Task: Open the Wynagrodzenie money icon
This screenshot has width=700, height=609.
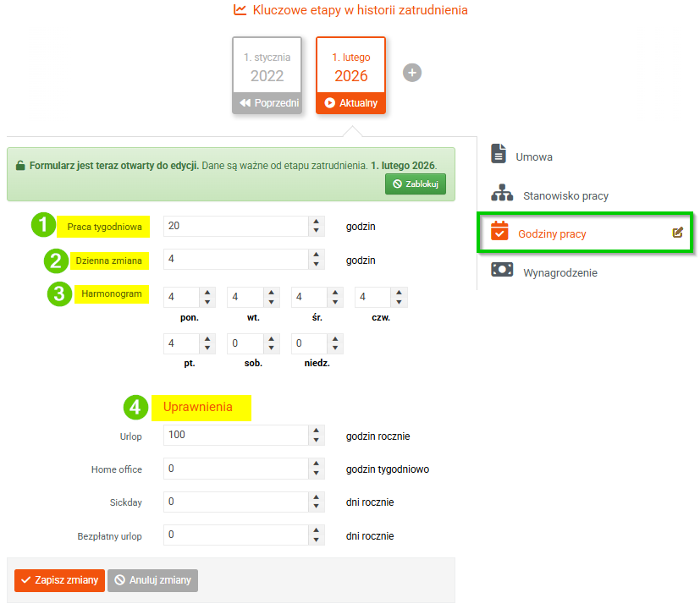Action: (502, 270)
